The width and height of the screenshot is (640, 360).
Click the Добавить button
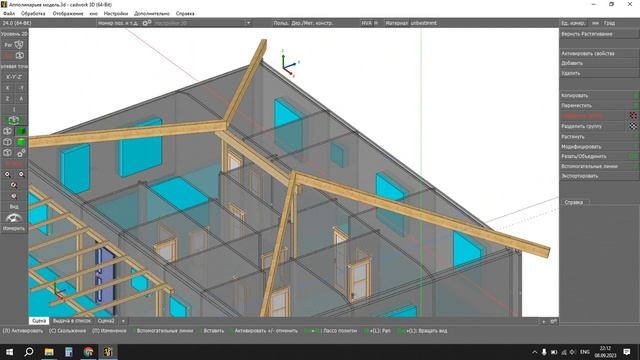coord(598,63)
